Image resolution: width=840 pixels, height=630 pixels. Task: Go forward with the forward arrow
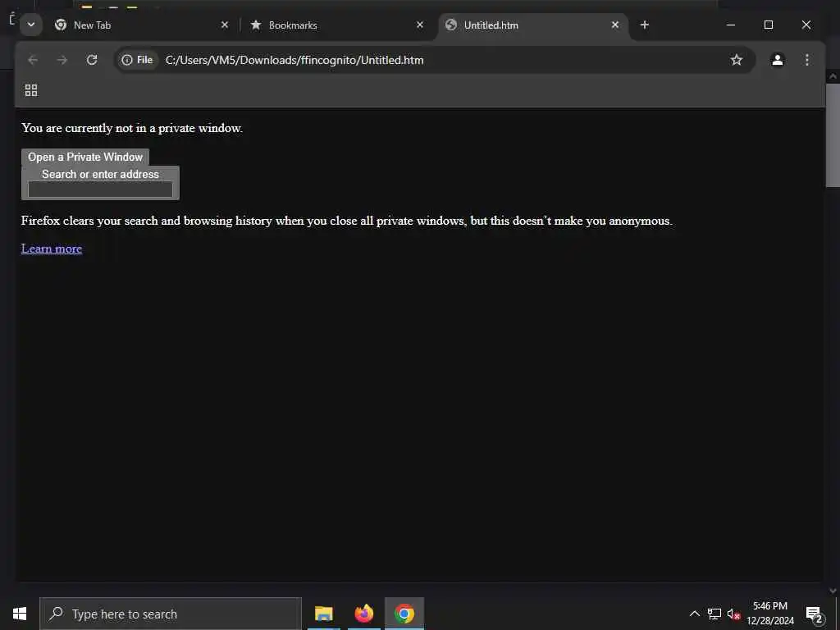(x=62, y=60)
